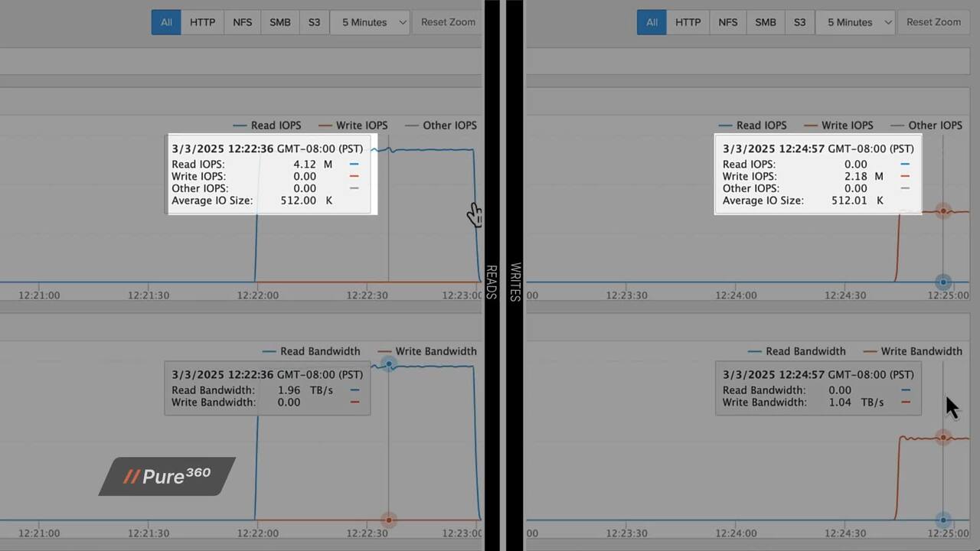
Task: Click orange Write Bandwidth peak point in writes chart
Action: click(x=943, y=438)
